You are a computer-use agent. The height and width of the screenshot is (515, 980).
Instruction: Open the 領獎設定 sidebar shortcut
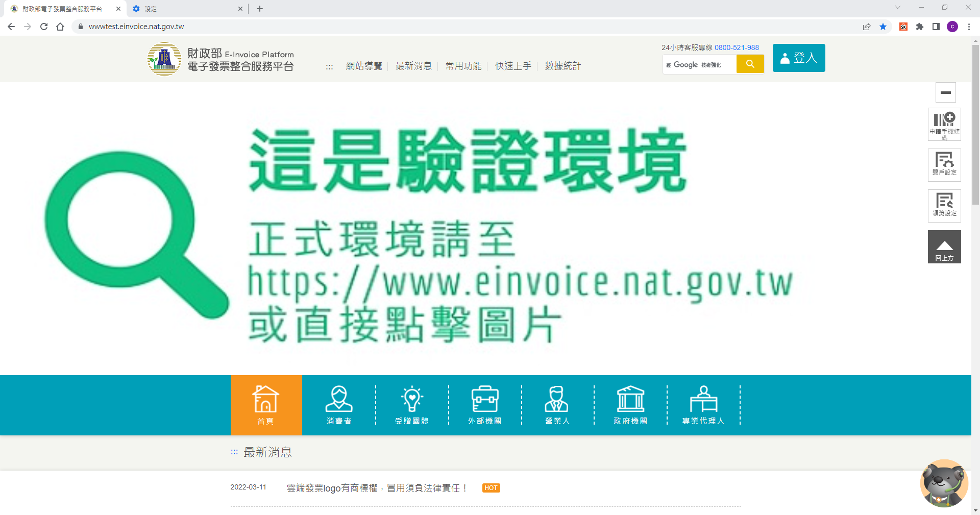[x=944, y=206]
